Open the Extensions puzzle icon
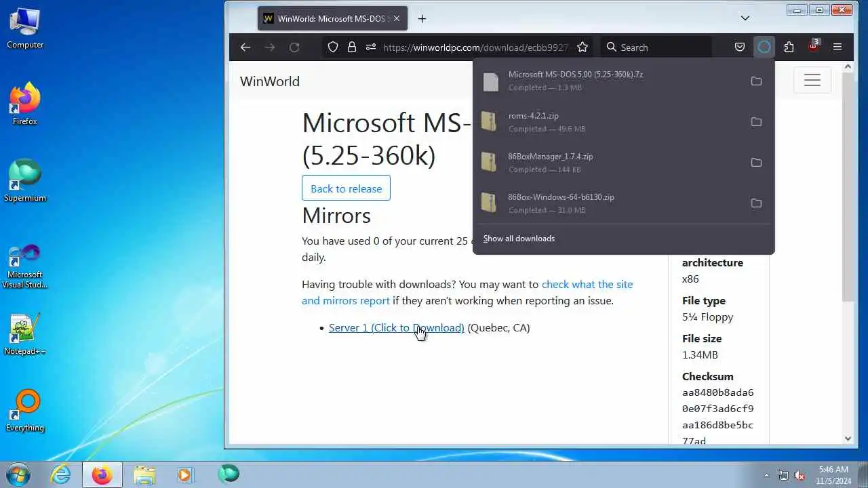 point(789,47)
